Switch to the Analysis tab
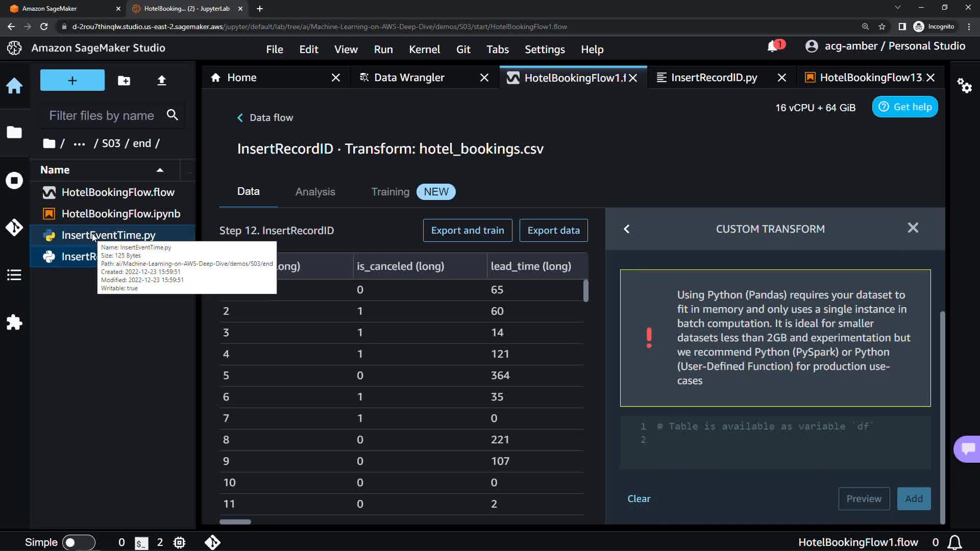 coord(315,192)
